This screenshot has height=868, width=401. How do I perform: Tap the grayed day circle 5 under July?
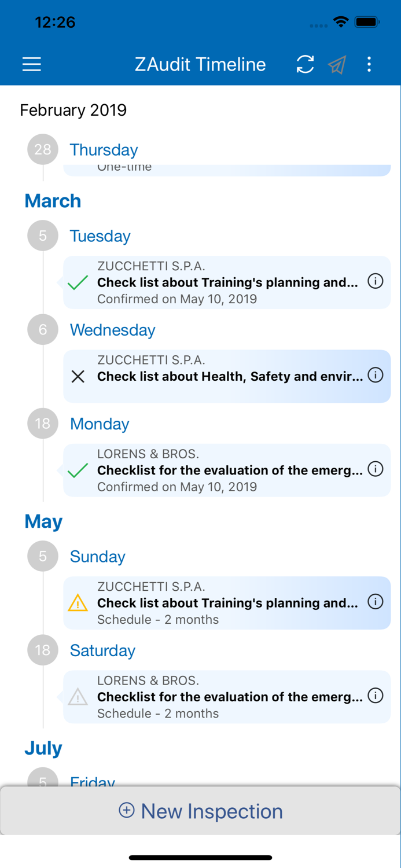42,780
